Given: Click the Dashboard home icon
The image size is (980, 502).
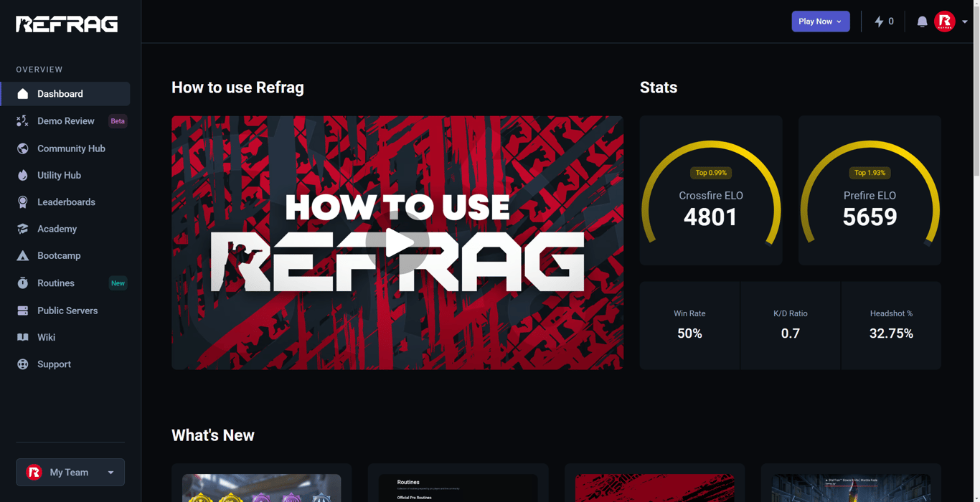Looking at the screenshot, I should pyautogui.click(x=23, y=94).
